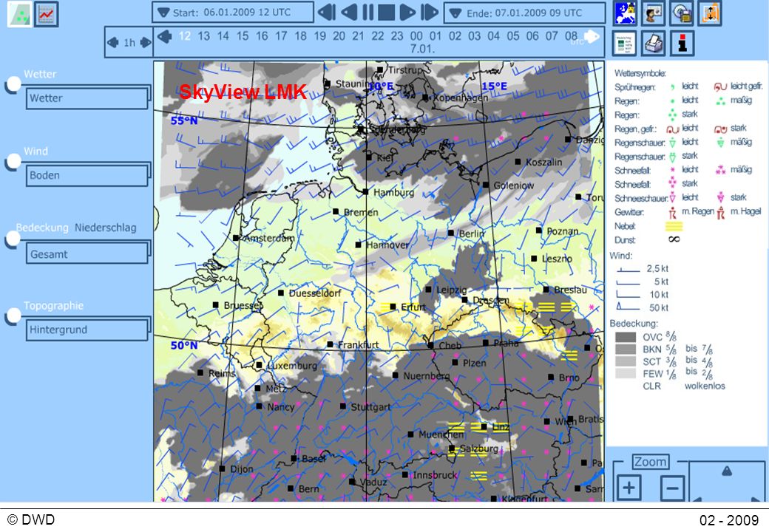Open the user profile settings icon

pos(653,13)
